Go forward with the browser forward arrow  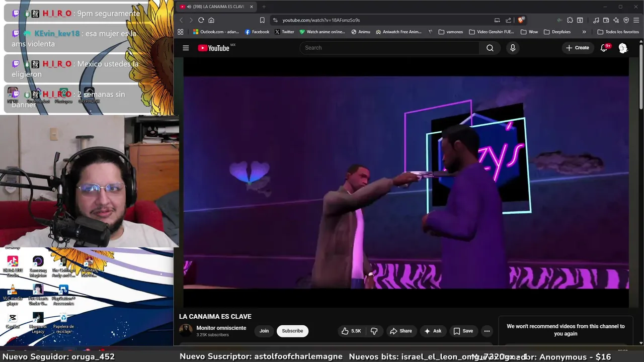click(x=191, y=20)
